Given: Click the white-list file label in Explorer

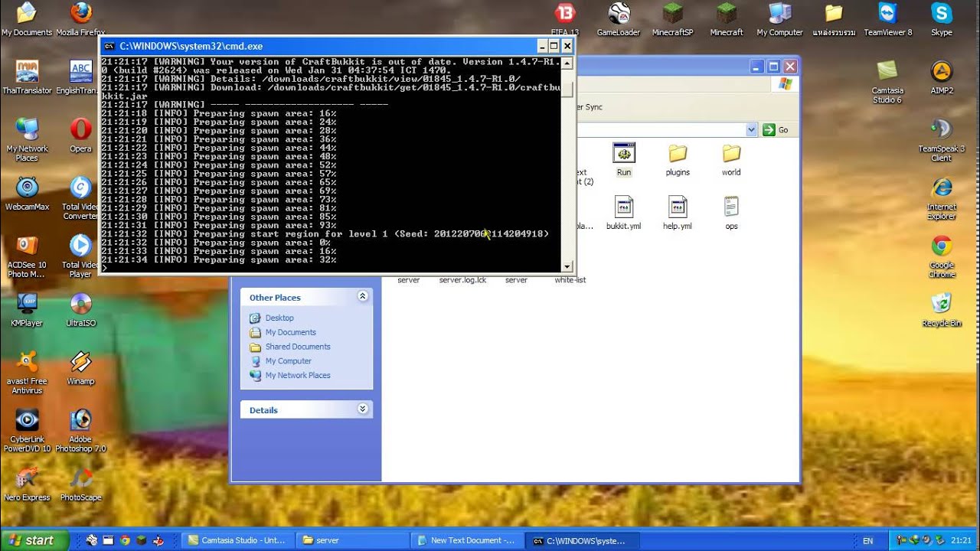Looking at the screenshot, I should pyautogui.click(x=570, y=280).
